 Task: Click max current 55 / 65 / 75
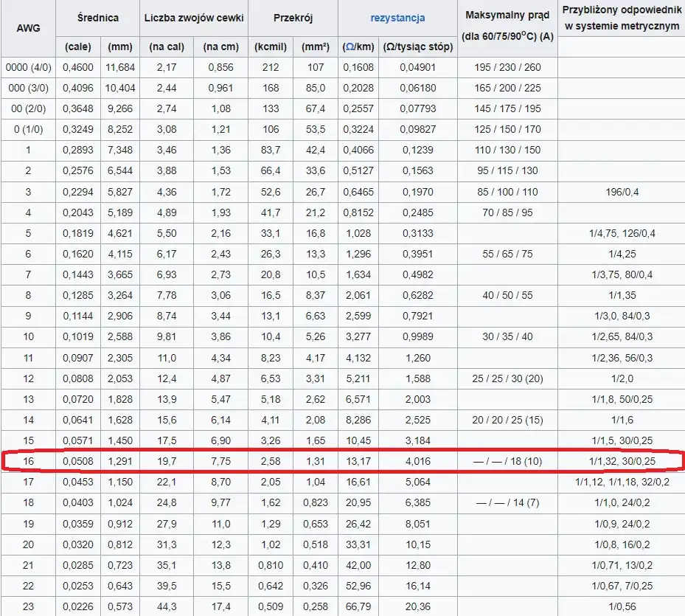click(x=507, y=254)
